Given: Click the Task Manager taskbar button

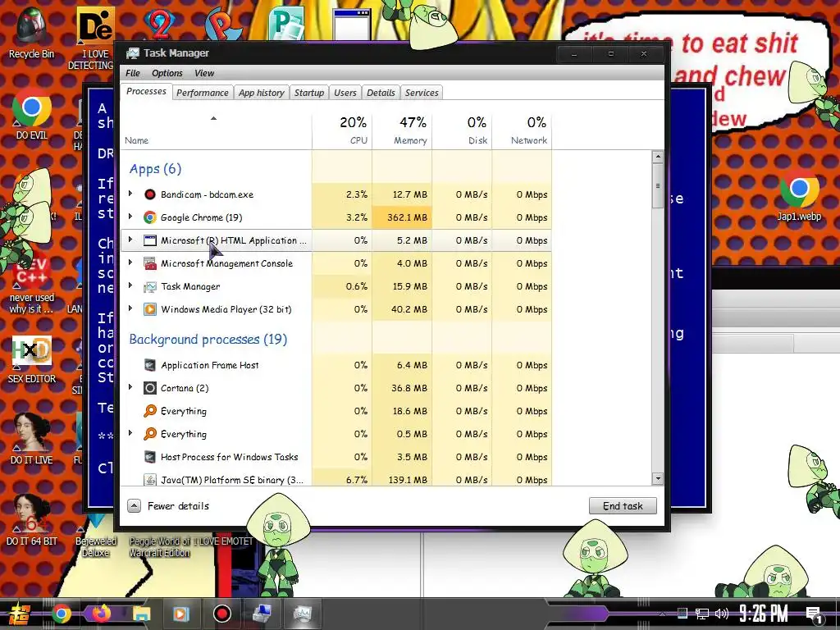Looking at the screenshot, I should [x=303, y=614].
